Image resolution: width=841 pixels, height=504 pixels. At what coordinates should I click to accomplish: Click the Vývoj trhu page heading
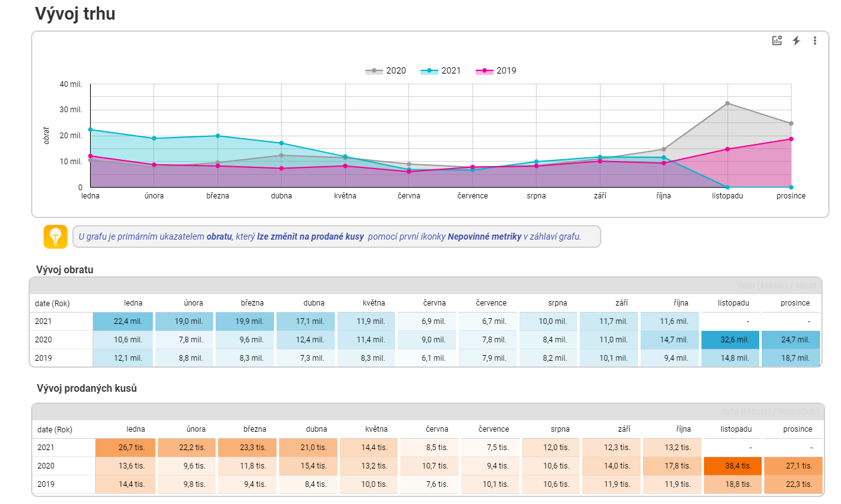click(x=75, y=14)
